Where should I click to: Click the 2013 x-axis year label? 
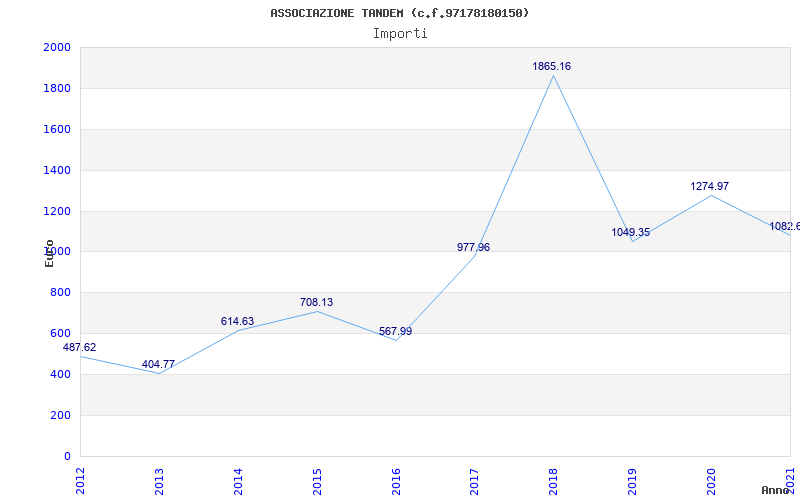(159, 481)
